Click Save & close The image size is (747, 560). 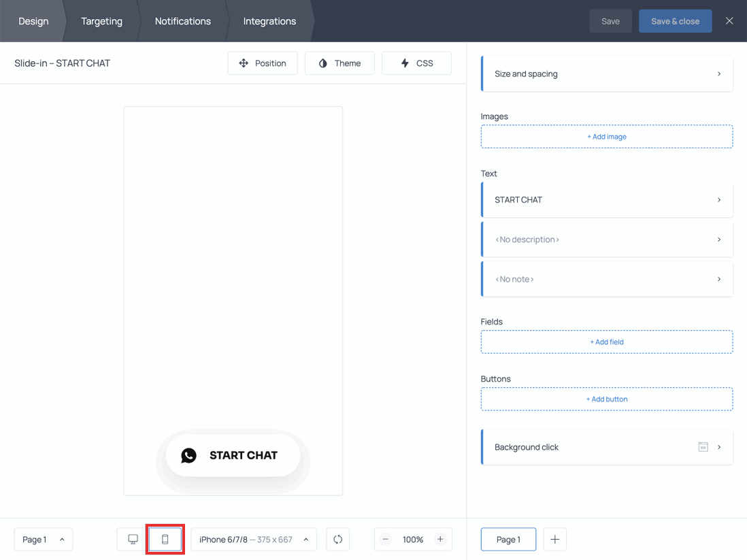point(675,21)
